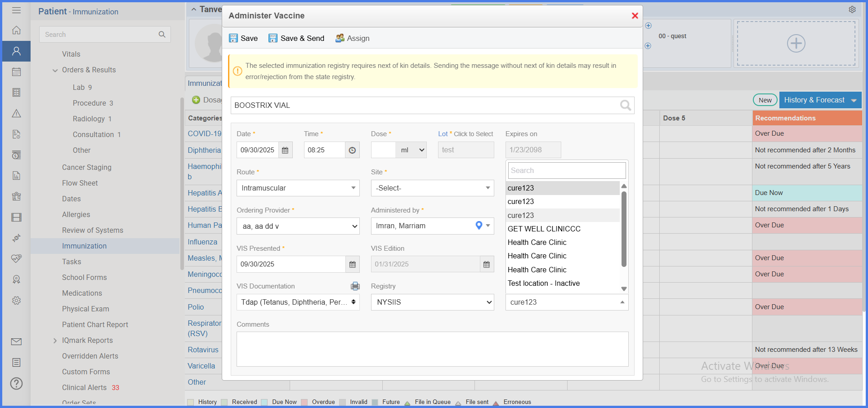Expand the IQmark Reports tree item

tap(55, 341)
